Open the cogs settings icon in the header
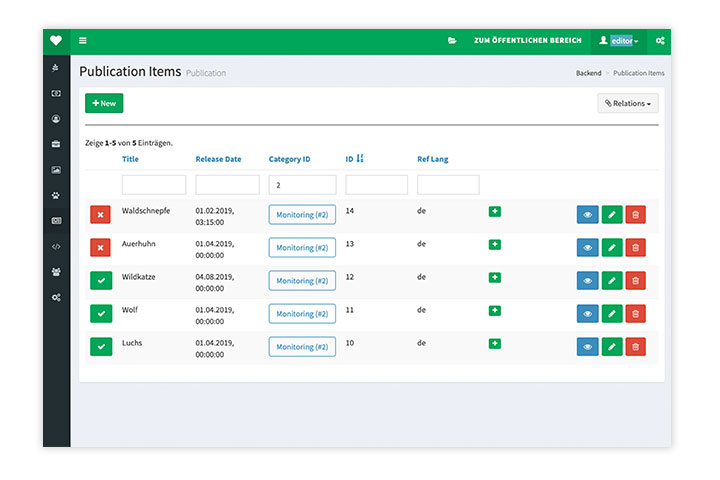This screenshot has width=720, height=480. (660, 40)
